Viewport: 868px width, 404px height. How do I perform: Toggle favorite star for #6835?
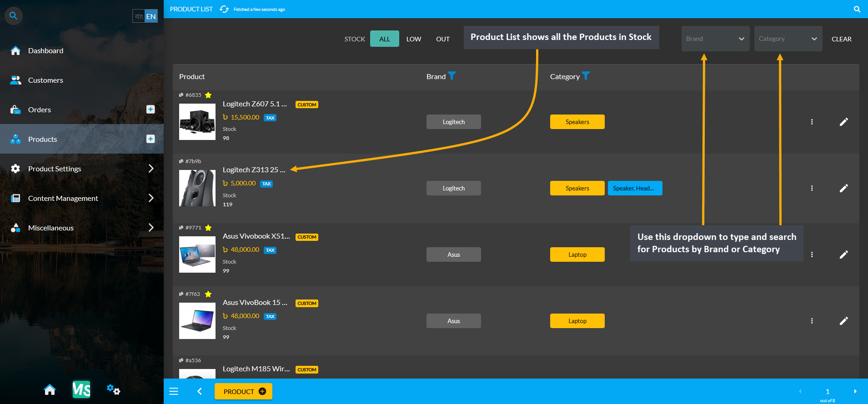pos(208,95)
